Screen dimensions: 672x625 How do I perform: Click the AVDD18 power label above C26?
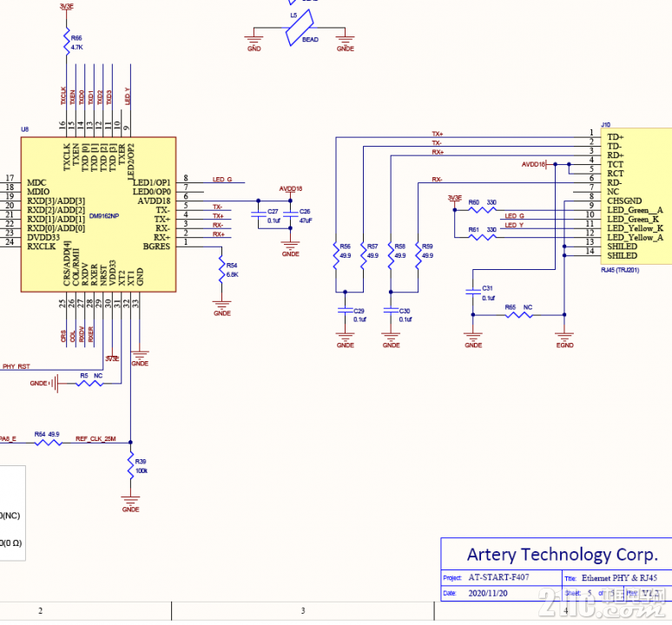[291, 188]
